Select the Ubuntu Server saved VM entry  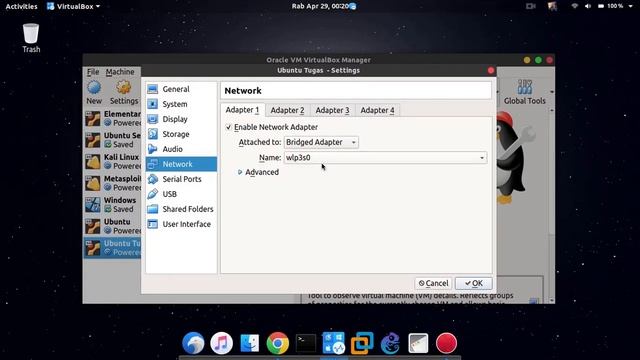click(112, 140)
